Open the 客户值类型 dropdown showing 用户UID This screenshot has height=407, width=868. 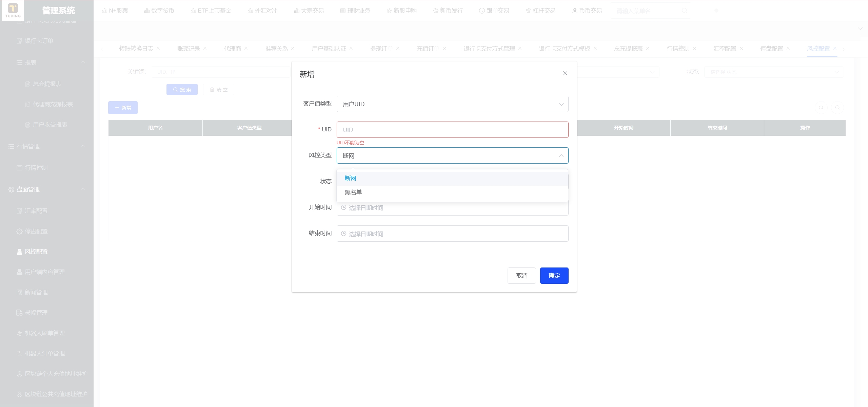(452, 104)
